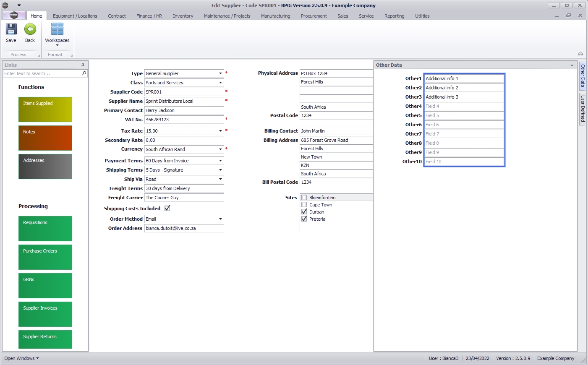Click the Billing Contact field
588x365 pixels.
coord(336,131)
